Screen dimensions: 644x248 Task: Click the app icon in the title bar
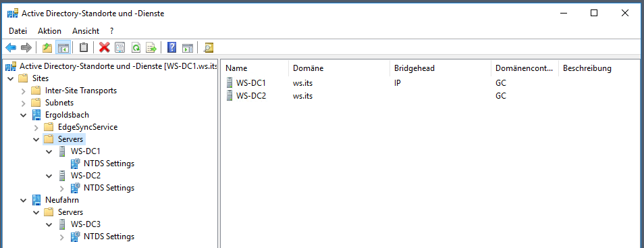pos(12,13)
